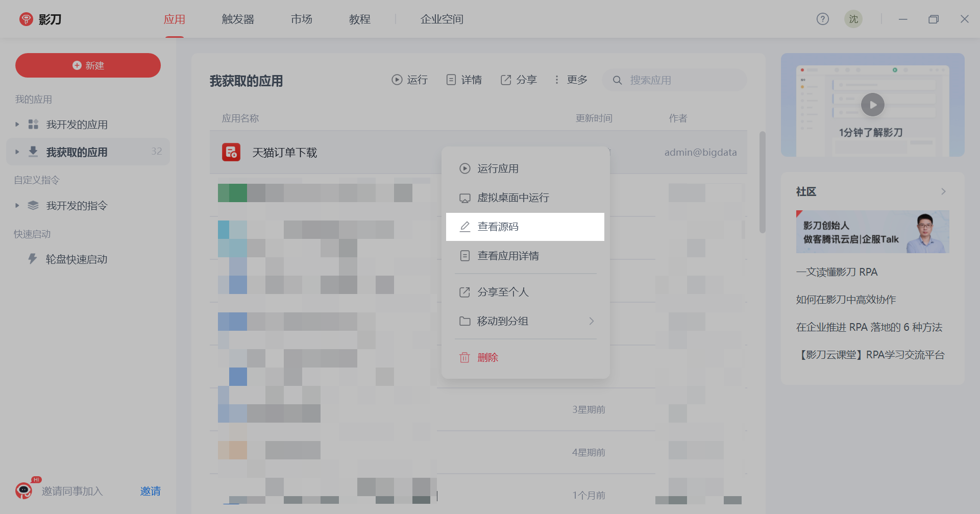Open the 沈 user avatar
The width and height of the screenshot is (980, 514).
point(853,19)
